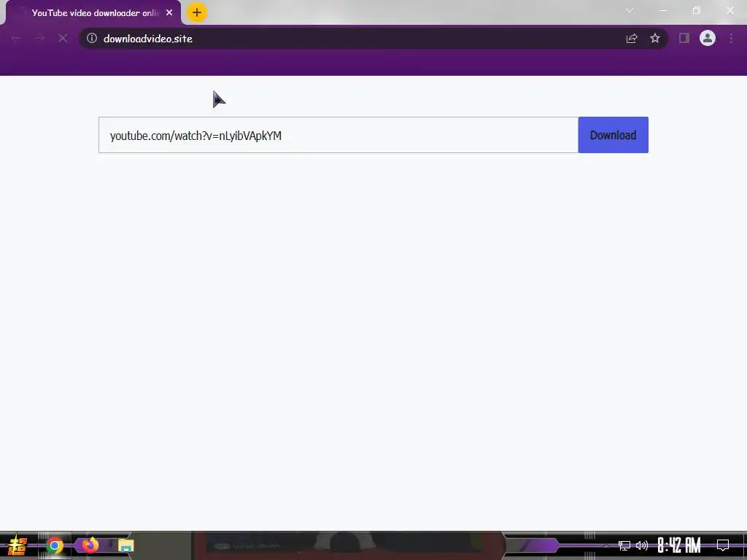View site information icon
Viewport: 747px width, 560px height.
(x=92, y=38)
